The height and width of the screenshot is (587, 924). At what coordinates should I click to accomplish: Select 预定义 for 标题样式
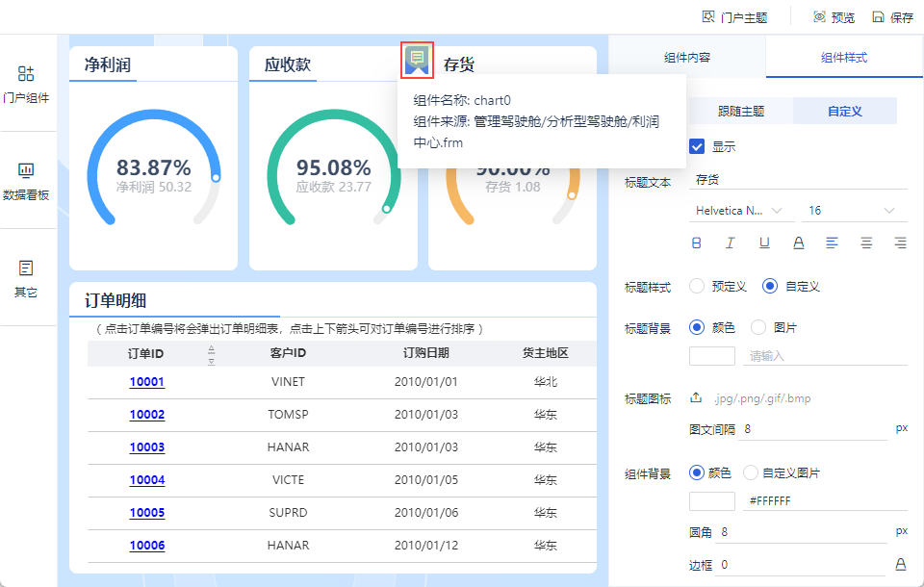[698, 287]
